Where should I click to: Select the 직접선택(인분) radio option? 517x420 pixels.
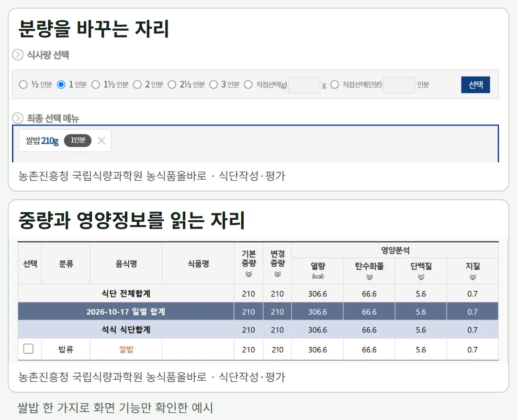(x=335, y=84)
